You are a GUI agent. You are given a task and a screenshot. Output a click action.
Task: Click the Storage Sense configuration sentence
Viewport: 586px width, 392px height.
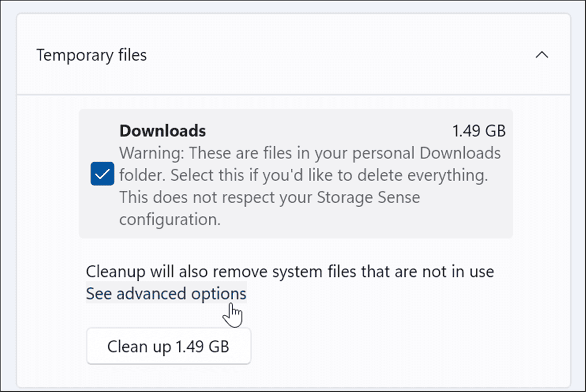click(270, 197)
